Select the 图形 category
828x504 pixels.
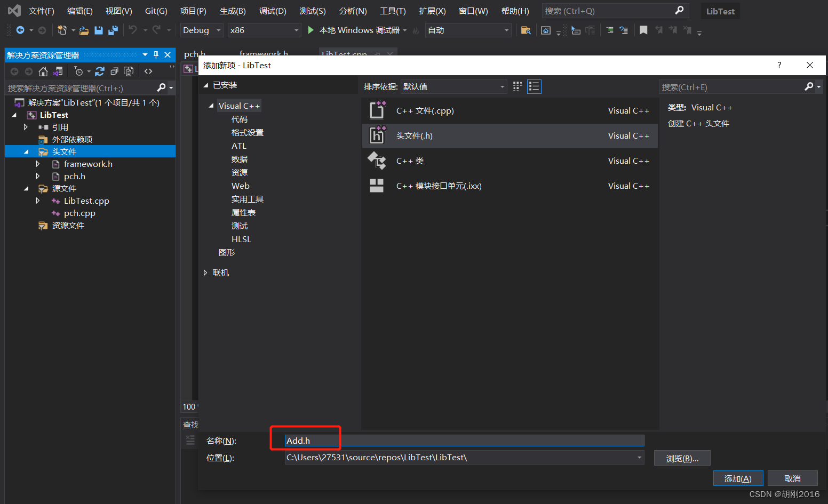click(x=227, y=253)
